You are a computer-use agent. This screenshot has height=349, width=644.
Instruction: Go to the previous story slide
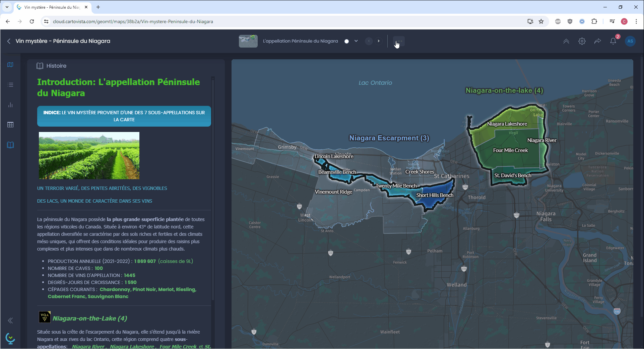pyautogui.click(x=369, y=41)
